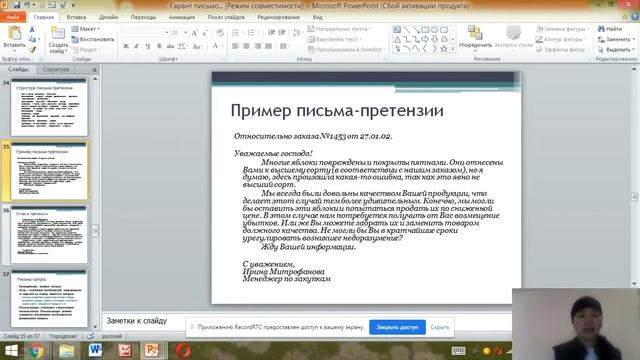The width and height of the screenshot is (640, 360).
Task: Increase font size with the large A icon
Action: coord(195,33)
